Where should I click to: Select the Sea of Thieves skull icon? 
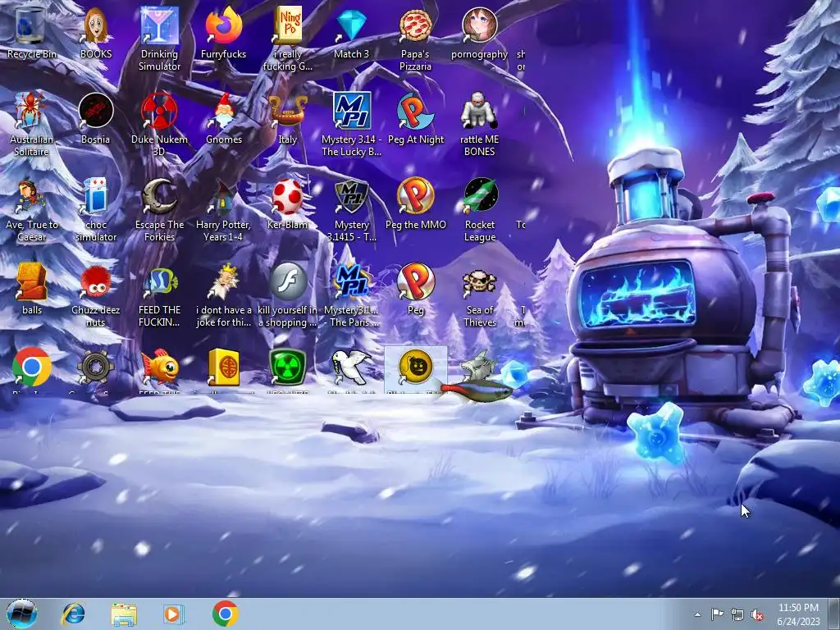coord(479,282)
